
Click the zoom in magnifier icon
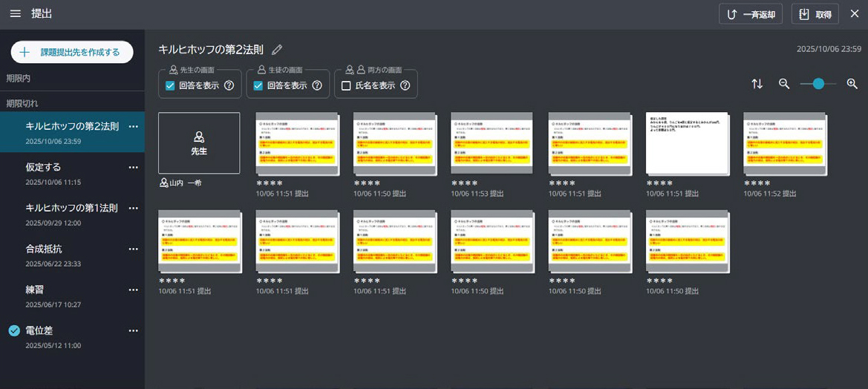click(852, 84)
